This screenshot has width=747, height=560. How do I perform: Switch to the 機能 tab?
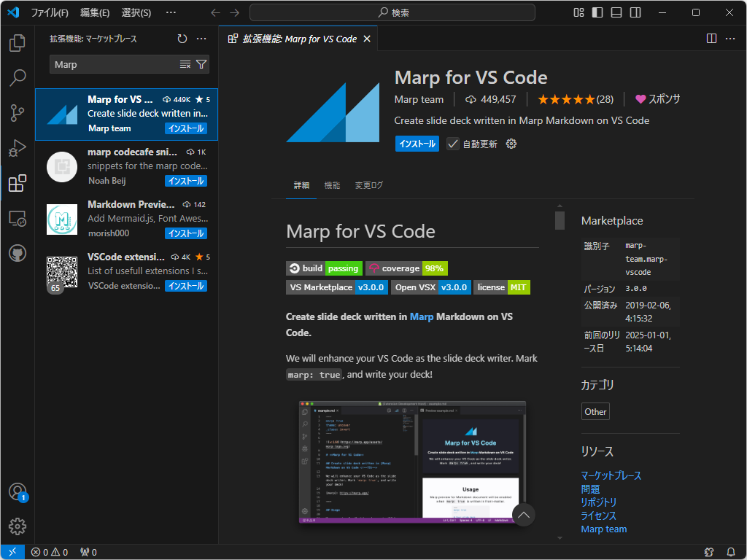tap(332, 185)
